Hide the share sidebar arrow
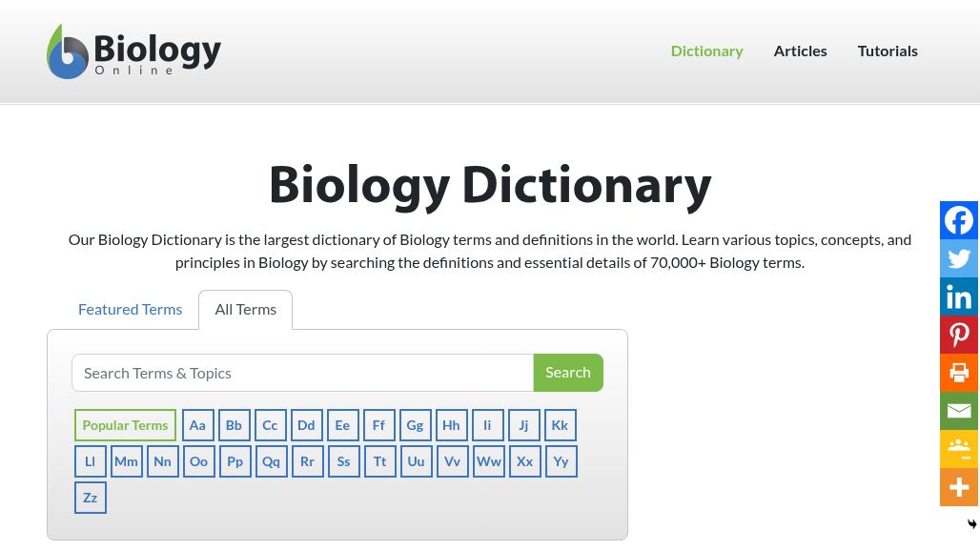The width and height of the screenshot is (980, 551). tap(971, 524)
